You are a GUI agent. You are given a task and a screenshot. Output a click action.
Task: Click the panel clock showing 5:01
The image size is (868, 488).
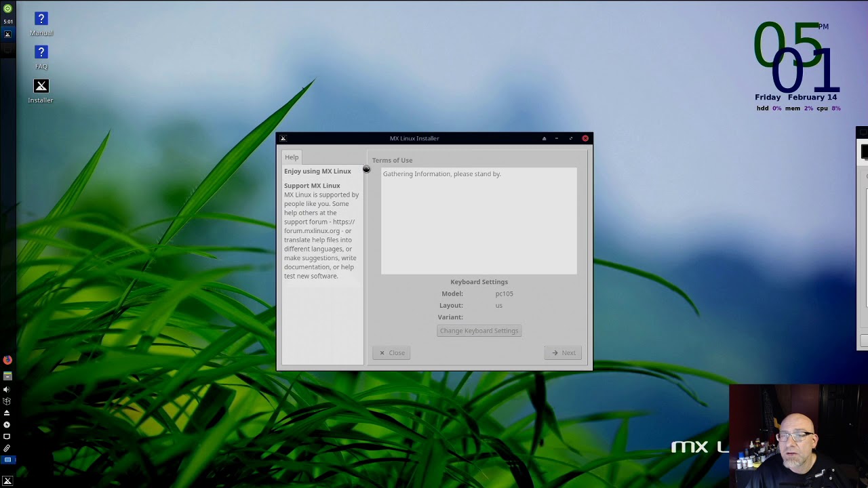point(7,22)
